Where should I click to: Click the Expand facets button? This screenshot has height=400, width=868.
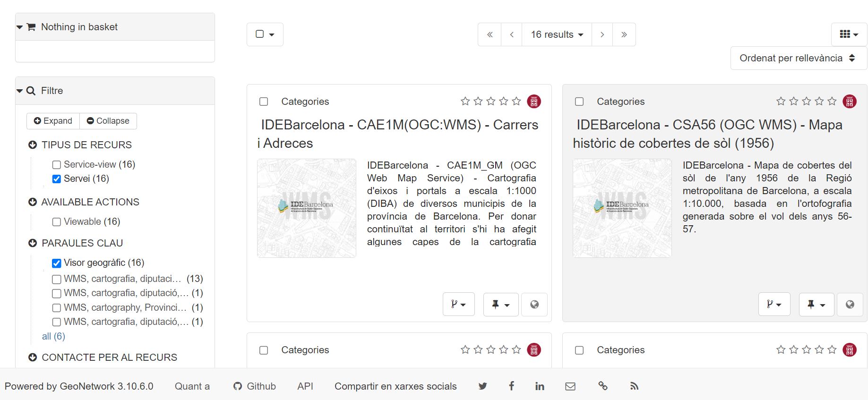[x=53, y=121]
